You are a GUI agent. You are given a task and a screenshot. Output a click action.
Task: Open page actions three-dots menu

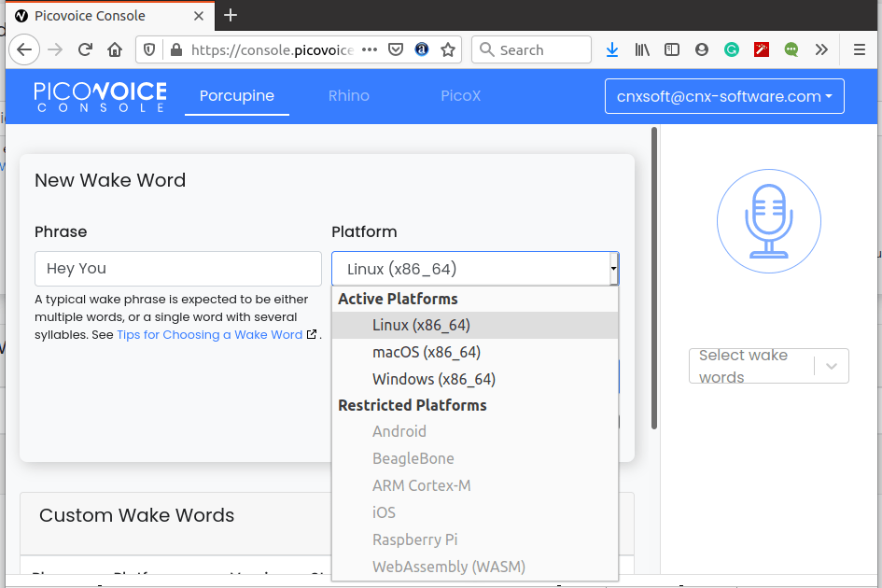[370, 49]
